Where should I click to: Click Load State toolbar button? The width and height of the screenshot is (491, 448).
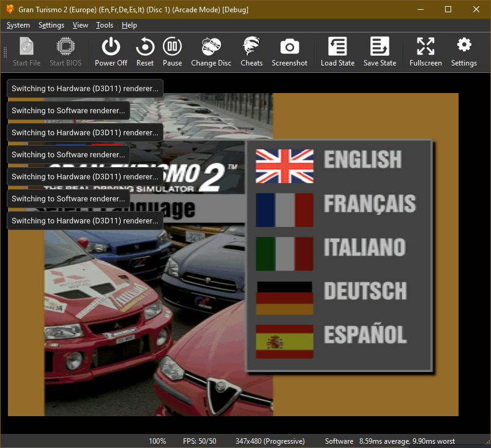coord(337,51)
